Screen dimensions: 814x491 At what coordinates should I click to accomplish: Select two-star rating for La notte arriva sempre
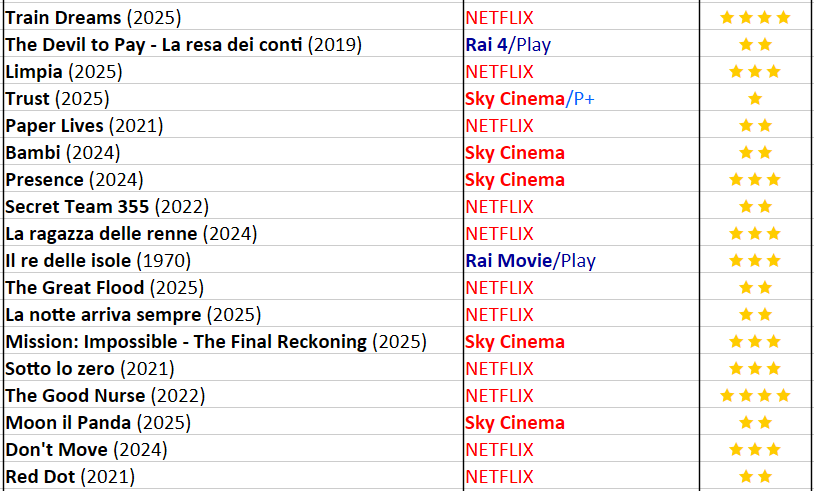pos(755,315)
